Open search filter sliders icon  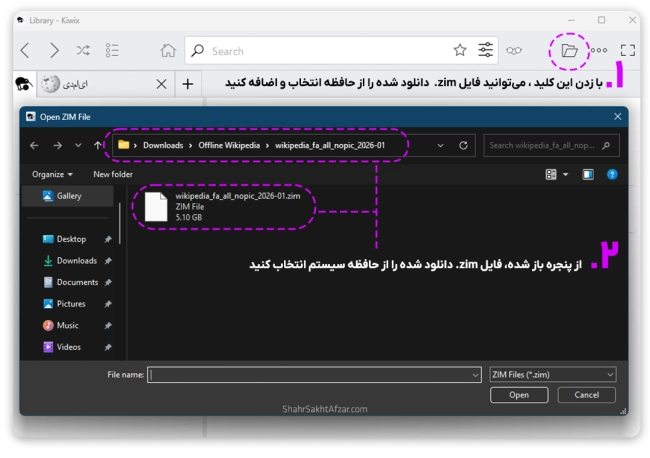click(485, 50)
